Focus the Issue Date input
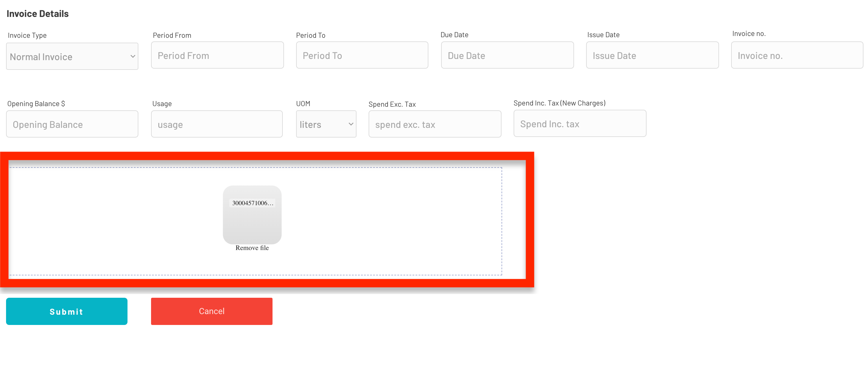The height and width of the screenshot is (370, 868). tap(652, 55)
